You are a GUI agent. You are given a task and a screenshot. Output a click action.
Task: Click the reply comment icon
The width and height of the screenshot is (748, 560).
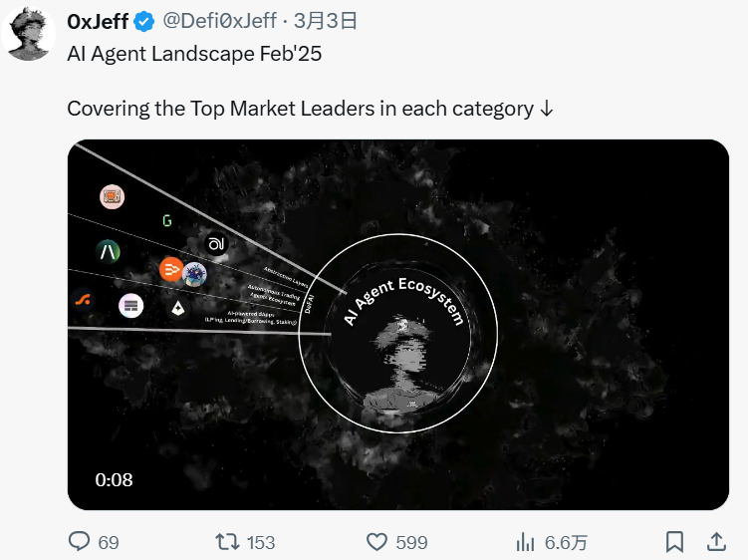[80, 542]
